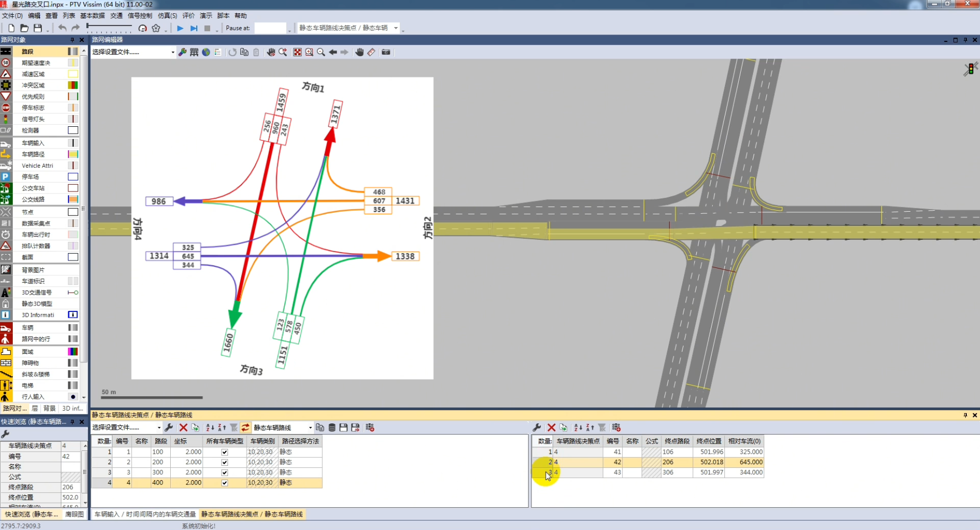Viewport: 980px width, 530px height.
Task: Start continuous simulation with the play button
Action: (x=180, y=28)
